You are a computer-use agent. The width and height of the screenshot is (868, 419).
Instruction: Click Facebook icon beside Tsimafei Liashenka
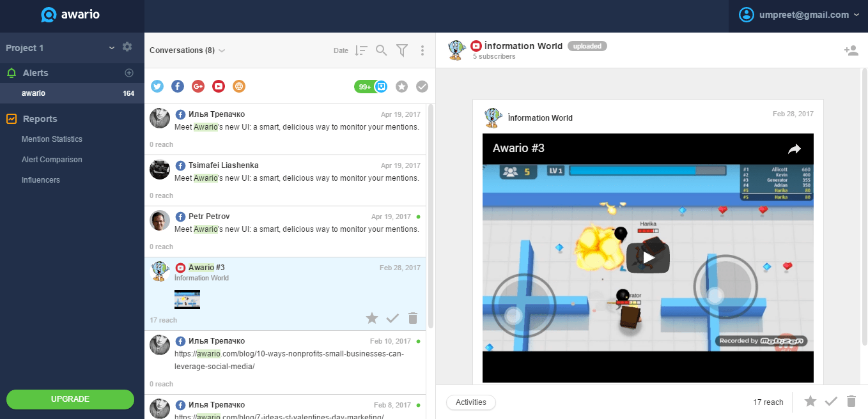(180, 165)
